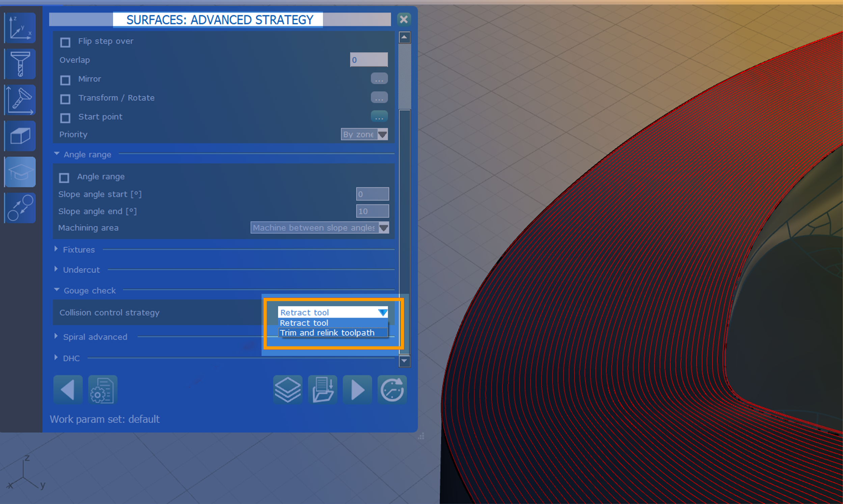Enable the Flip step over checkbox

click(65, 42)
